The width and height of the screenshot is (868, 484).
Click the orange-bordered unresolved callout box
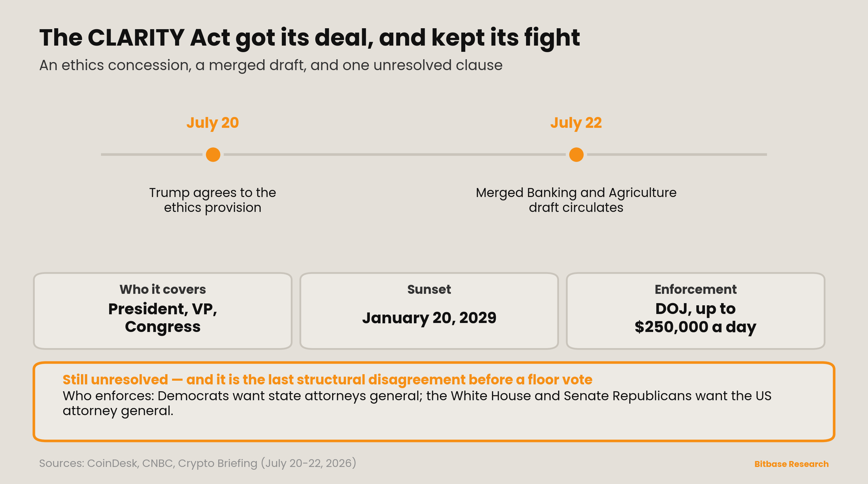pos(434,401)
